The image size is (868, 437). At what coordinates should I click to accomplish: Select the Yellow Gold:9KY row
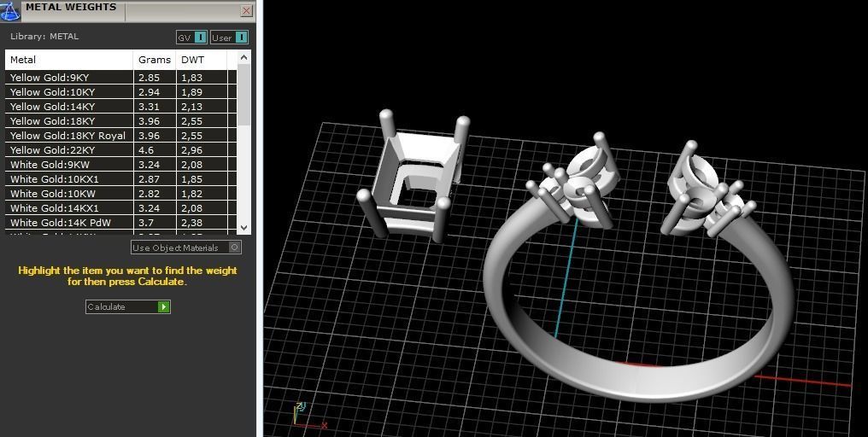tap(120, 78)
